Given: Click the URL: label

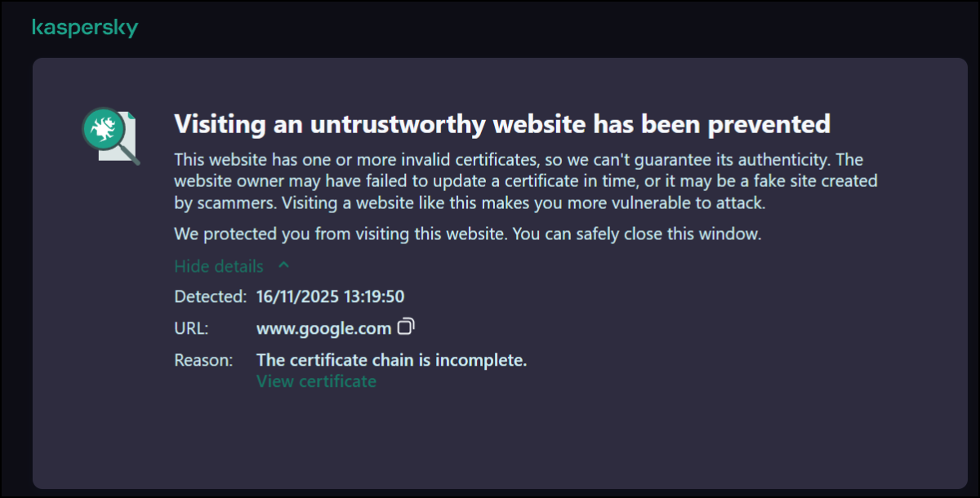Looking at the screenshot, I should click(192, 328).
